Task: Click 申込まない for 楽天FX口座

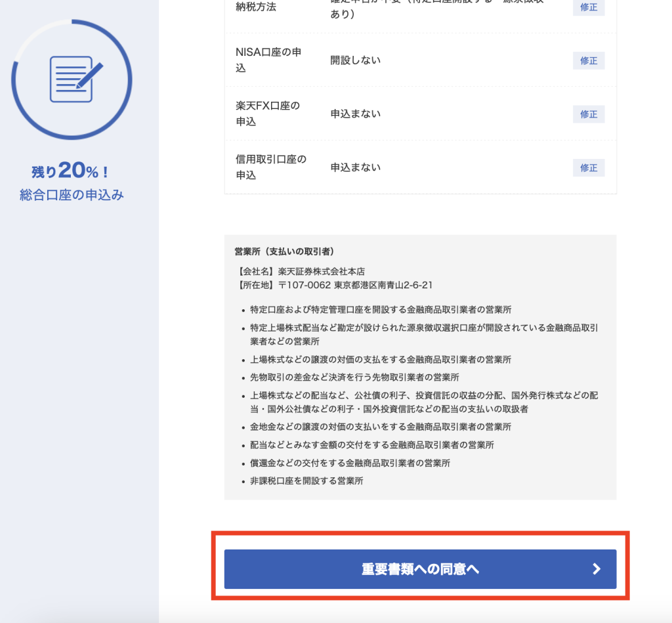Action: coord(354,113)
